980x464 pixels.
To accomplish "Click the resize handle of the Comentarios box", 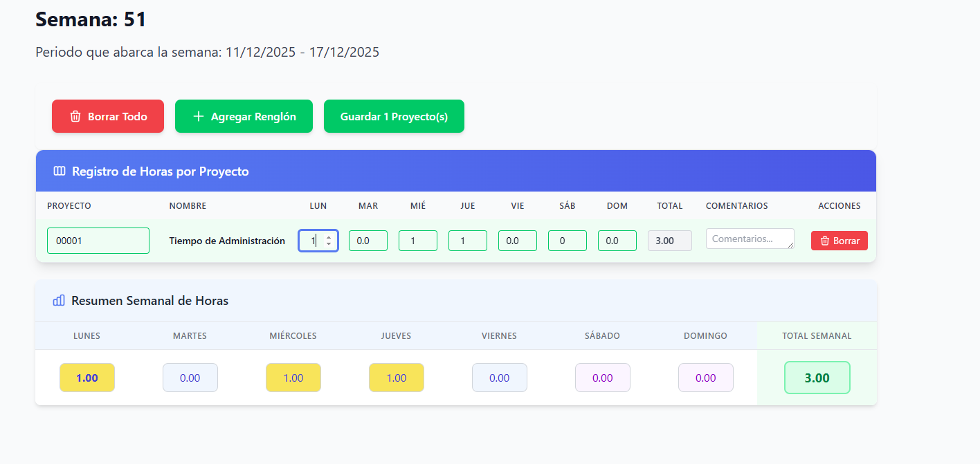I will [x=790, y=245].
